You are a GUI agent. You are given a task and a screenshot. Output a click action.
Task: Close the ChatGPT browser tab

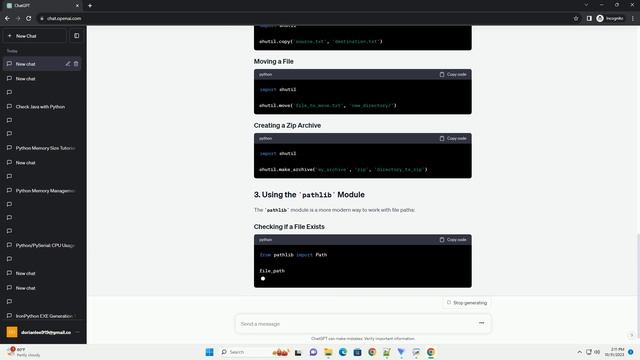[77, 6]
